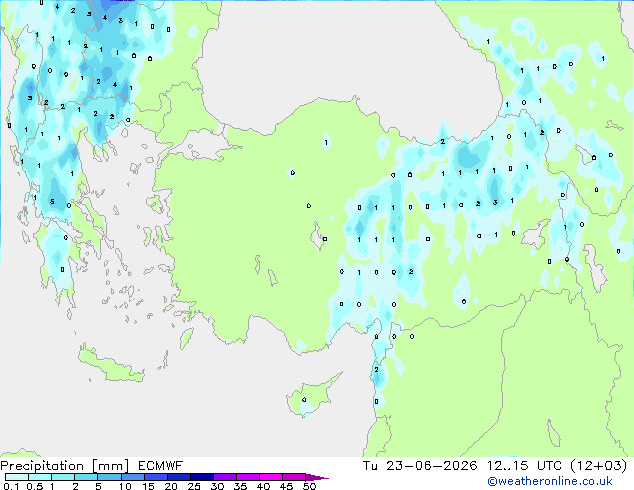
Task: Click the Black Sea area on the map
Action: 348,61
